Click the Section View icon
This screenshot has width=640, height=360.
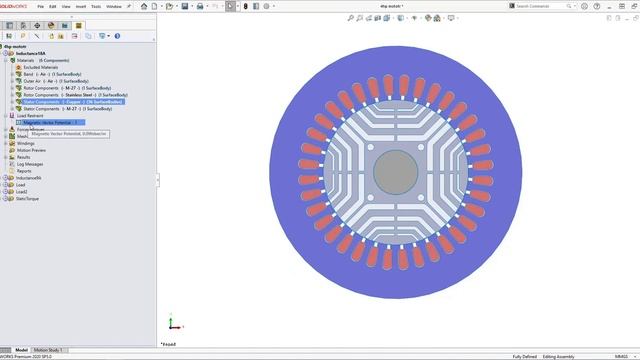coord(378,18)
